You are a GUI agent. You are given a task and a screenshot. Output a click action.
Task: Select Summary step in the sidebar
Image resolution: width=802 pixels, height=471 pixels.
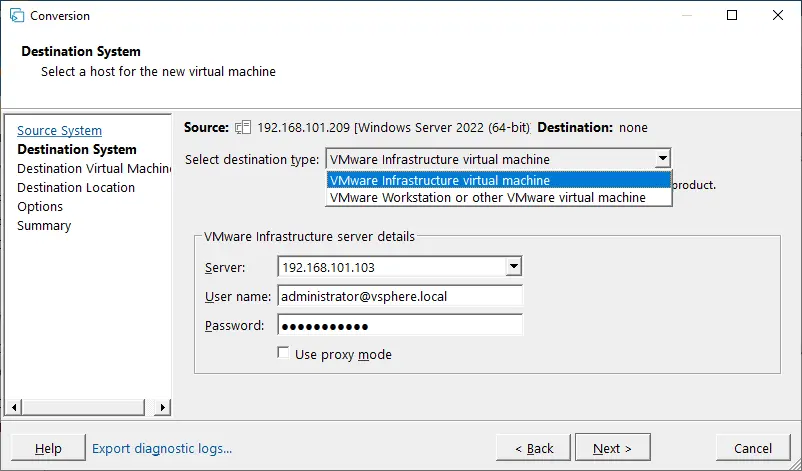tap(44, 226)
